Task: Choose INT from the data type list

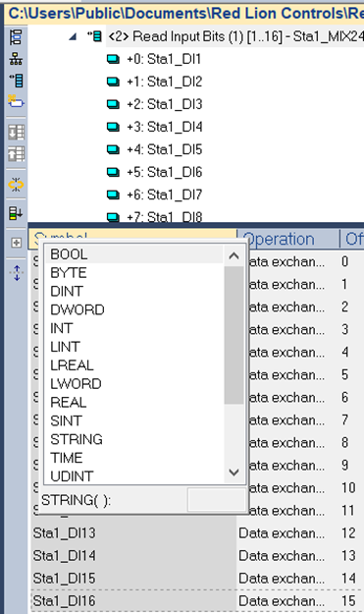Action: (x=134, y=328)
